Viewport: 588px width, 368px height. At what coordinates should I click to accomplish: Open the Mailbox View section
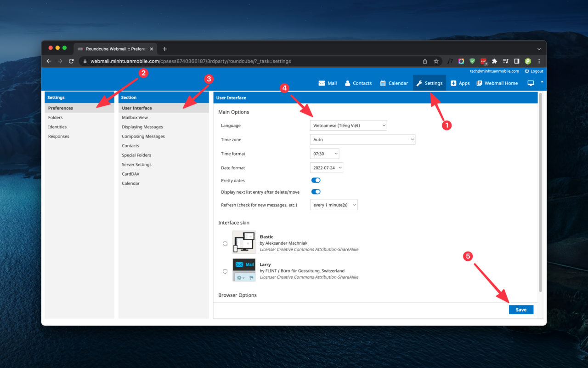[135, 118]
